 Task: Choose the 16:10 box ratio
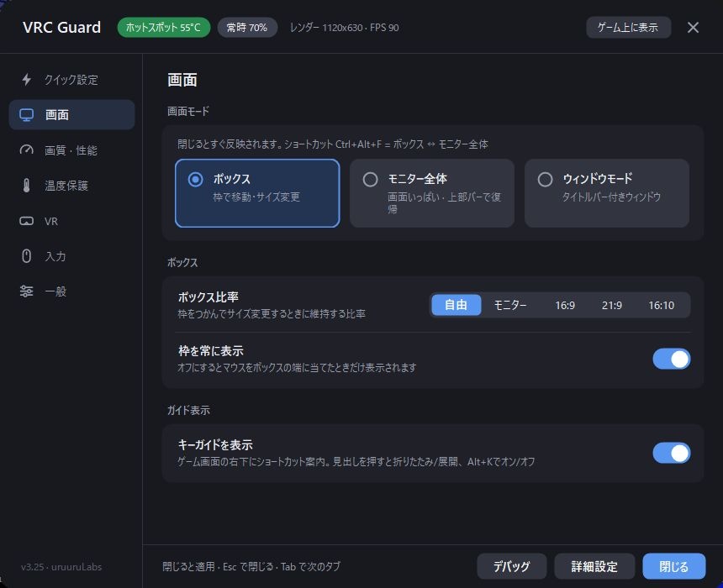tap(662, 305)
